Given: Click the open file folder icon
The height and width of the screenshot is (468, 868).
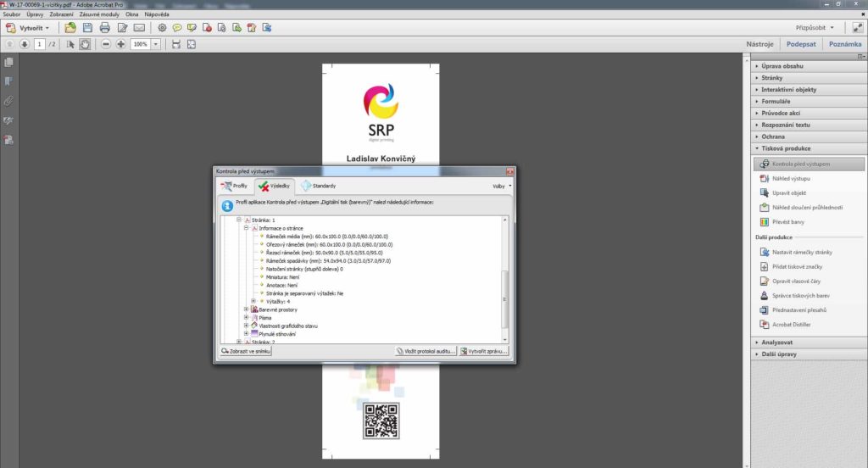Looking at the screenshot, I should [70, 28].
